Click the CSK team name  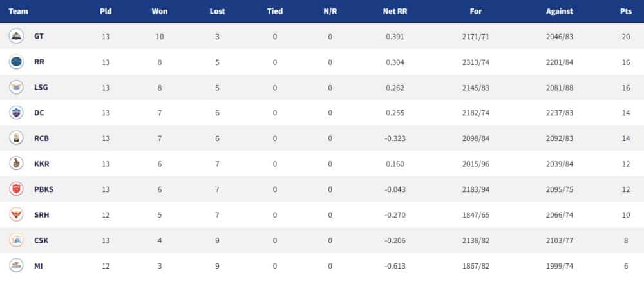(x=41, y=240)
